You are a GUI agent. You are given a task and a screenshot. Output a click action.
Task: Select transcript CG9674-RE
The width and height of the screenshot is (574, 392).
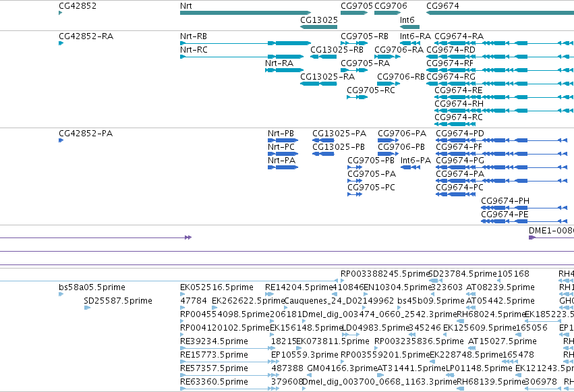[504, 97]
